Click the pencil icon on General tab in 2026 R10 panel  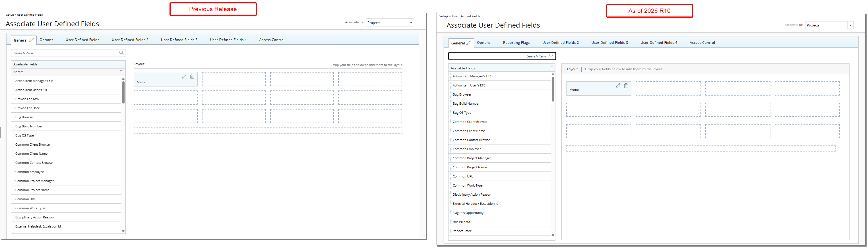click(x=469, y=43)
